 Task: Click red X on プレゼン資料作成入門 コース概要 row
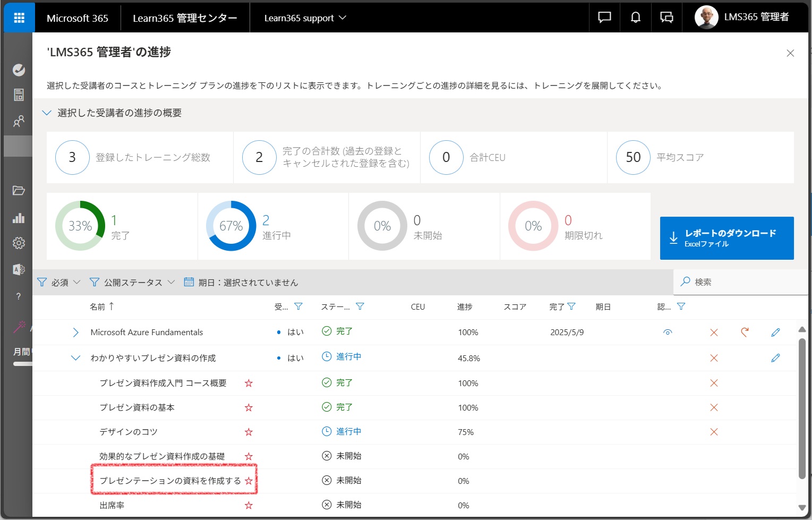click(714, 383)
